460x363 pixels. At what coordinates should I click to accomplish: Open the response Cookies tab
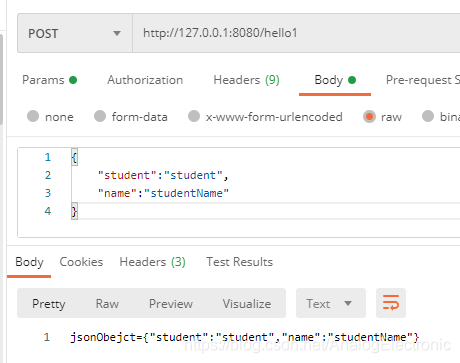click(81, 262)
